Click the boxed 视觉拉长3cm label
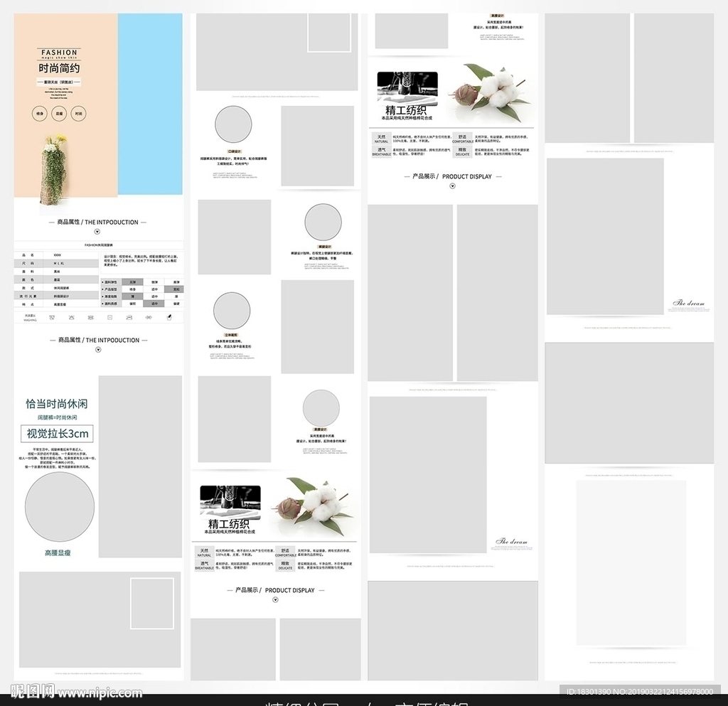Image resolution: width=728 pixels, height=706 pixels. (58, 434)
